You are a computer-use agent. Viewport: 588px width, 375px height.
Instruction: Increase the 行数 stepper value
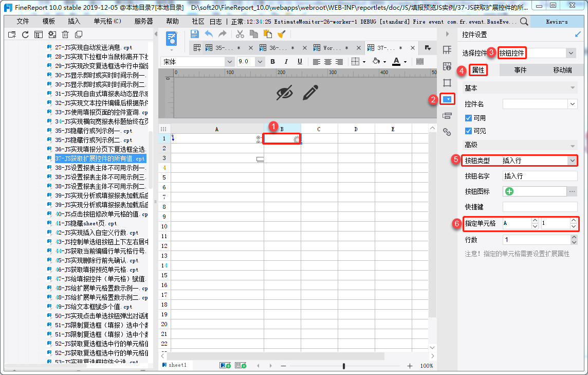[574, 237]
